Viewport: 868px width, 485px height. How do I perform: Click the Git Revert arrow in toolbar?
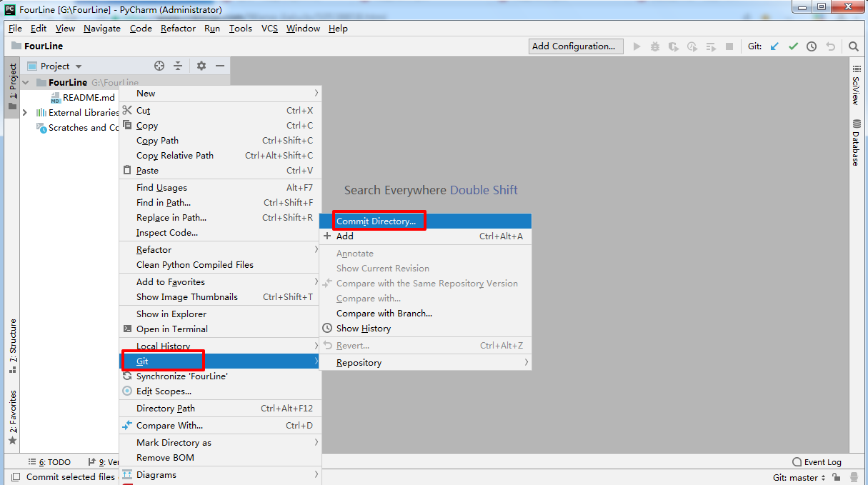point(830,46)
